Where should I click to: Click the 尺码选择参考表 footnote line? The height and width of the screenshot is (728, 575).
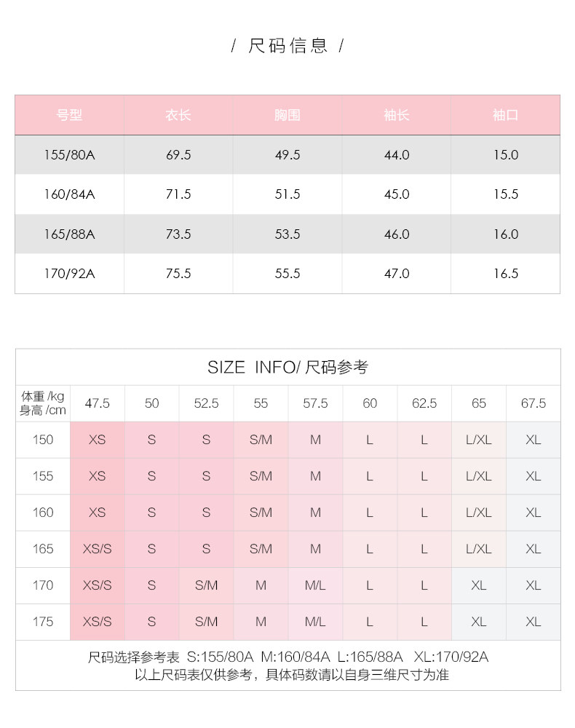(287, 657)
